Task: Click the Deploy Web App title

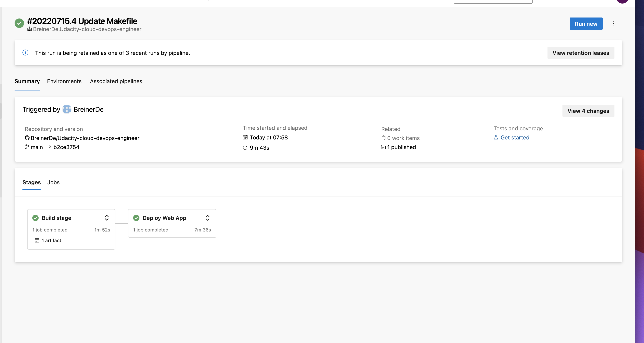Action: 164,218
